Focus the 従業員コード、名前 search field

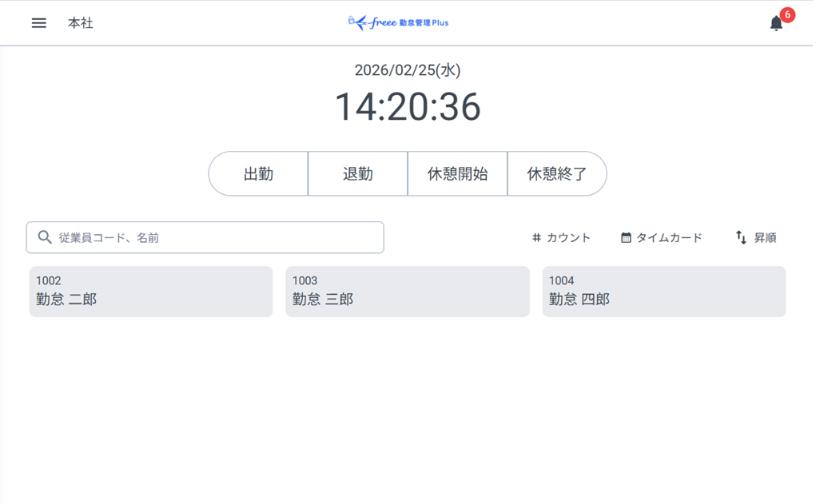pyautogui.click(x=205, y=237)
